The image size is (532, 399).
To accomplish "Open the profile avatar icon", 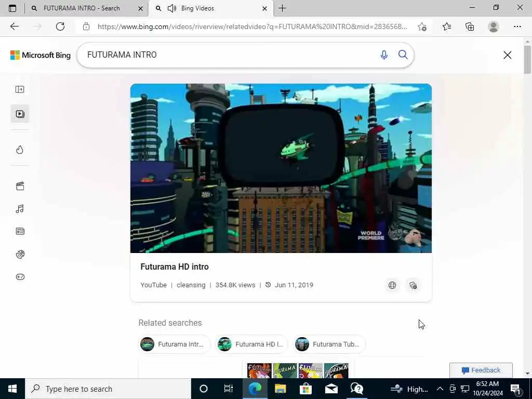I will [x=494, y=26].
